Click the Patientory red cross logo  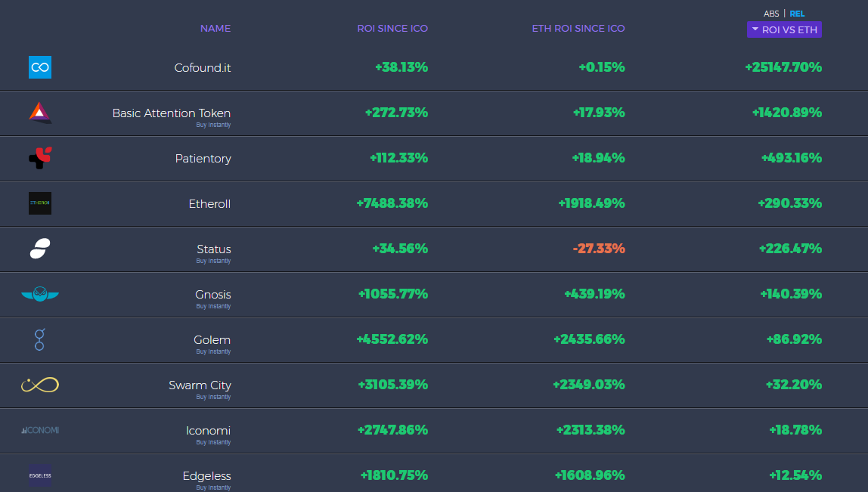click(x=40, y=158)
